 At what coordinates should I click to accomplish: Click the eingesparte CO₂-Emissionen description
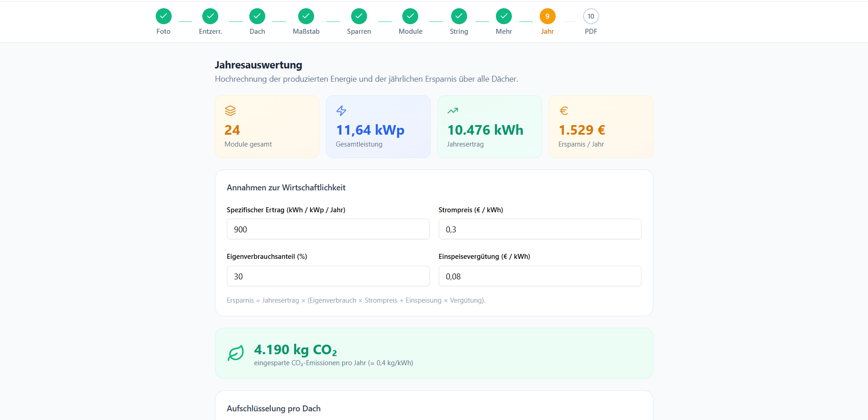pyautogui.click(x=334, y=363)
